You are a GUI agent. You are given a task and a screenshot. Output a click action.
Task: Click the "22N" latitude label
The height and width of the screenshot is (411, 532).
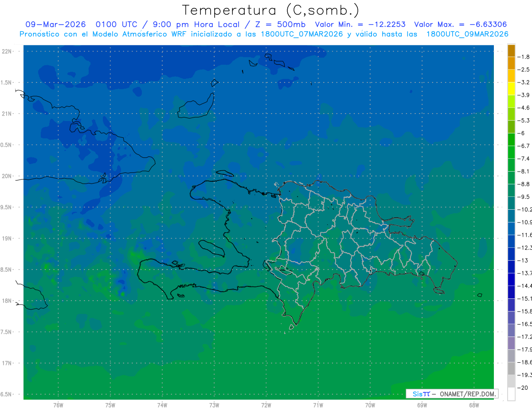pos(6,51)
